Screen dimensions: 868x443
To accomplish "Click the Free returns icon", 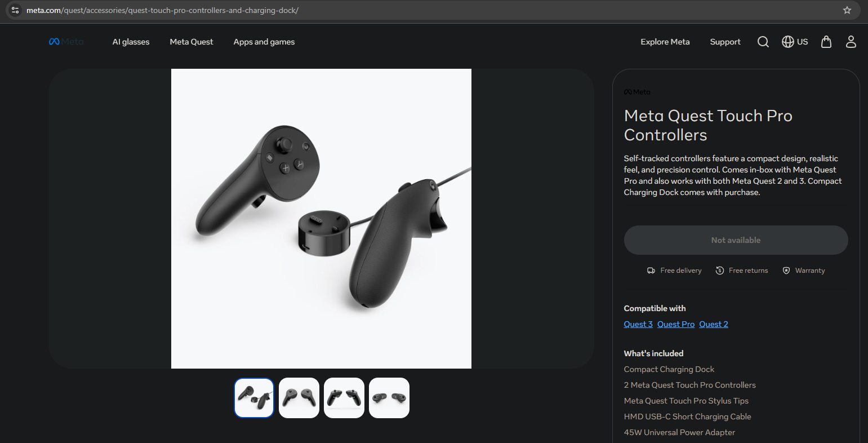I will [x=720, y=271].
